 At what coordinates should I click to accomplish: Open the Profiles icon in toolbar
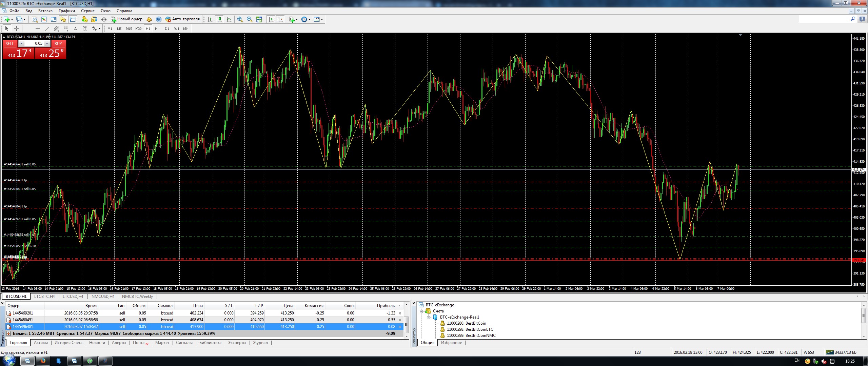(x=19, y=19)
